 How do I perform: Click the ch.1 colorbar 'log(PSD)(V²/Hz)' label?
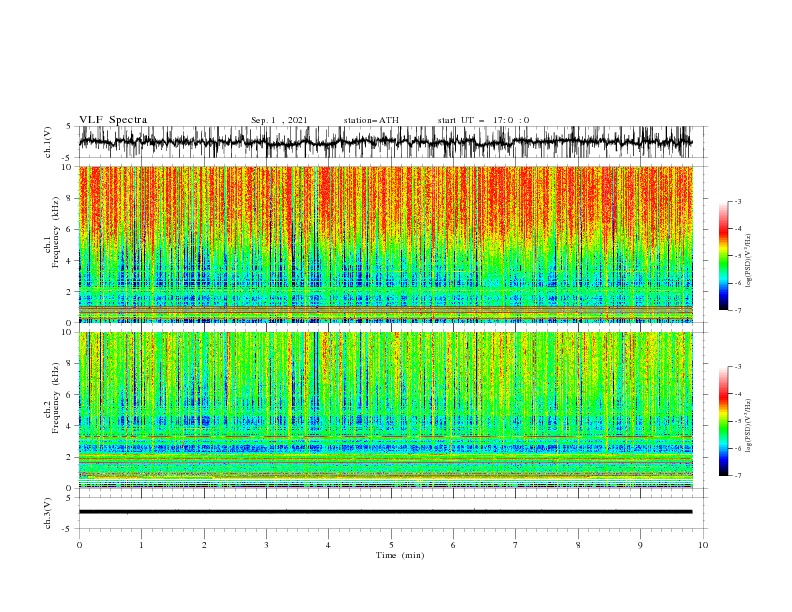click(749, 261)
